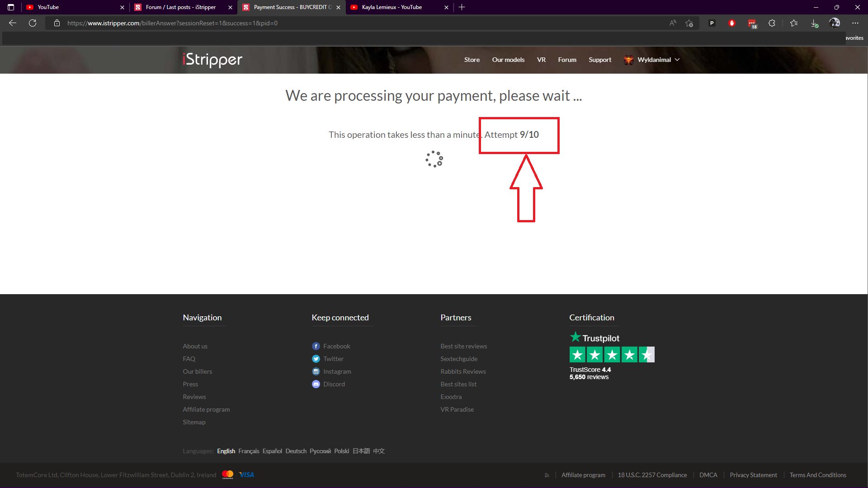Switch to Forum / Last posts tab
The height and width of the screenshot is (488, 868).
coord(181,7)
